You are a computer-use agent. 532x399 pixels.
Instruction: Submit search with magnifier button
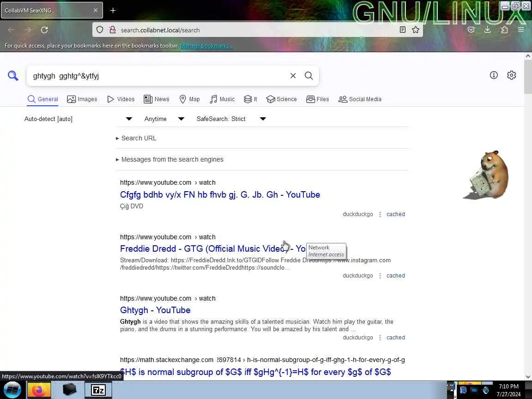pos(308,76)
